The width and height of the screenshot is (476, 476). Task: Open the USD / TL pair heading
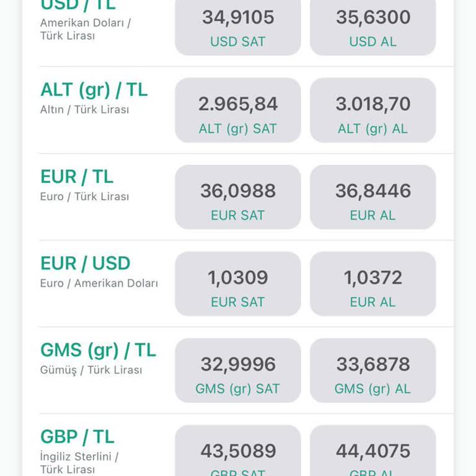(78, 6)
